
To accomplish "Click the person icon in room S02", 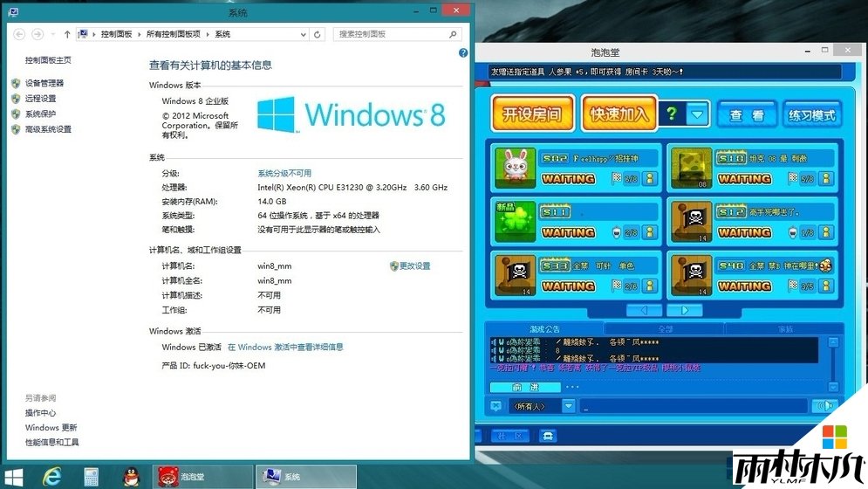I will click(x=650, y=178).
